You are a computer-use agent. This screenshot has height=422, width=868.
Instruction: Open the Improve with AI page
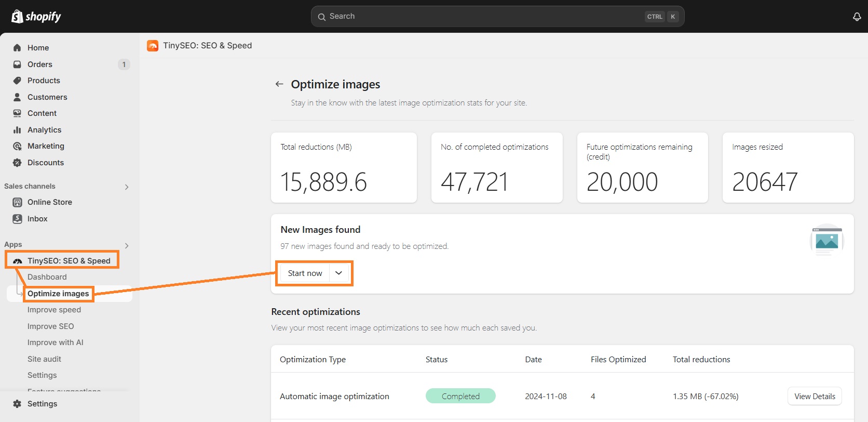[x=56, y=342]
